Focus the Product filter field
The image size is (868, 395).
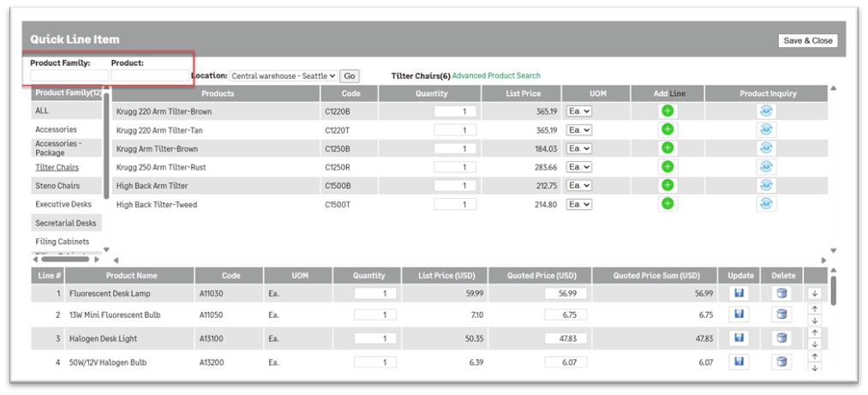click(150, 75)
